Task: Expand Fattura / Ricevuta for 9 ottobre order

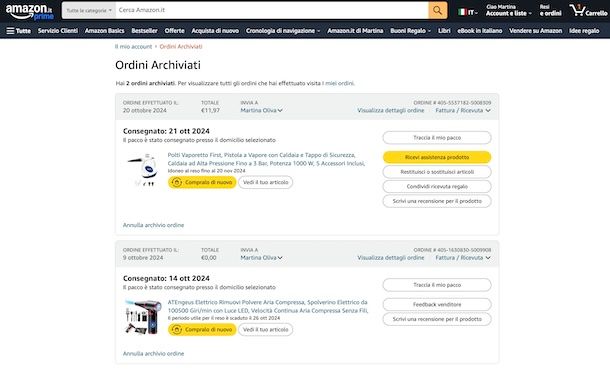Action: (x=463, y=258)
